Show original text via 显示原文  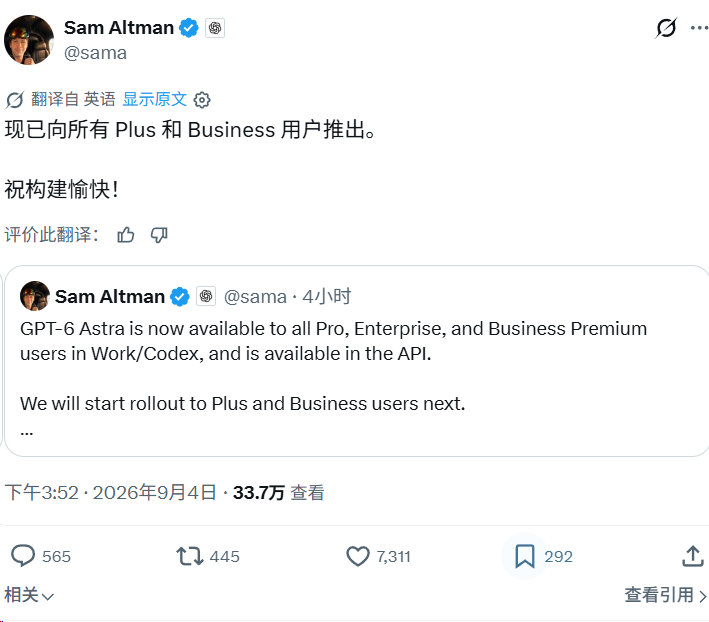pos(155,99)
